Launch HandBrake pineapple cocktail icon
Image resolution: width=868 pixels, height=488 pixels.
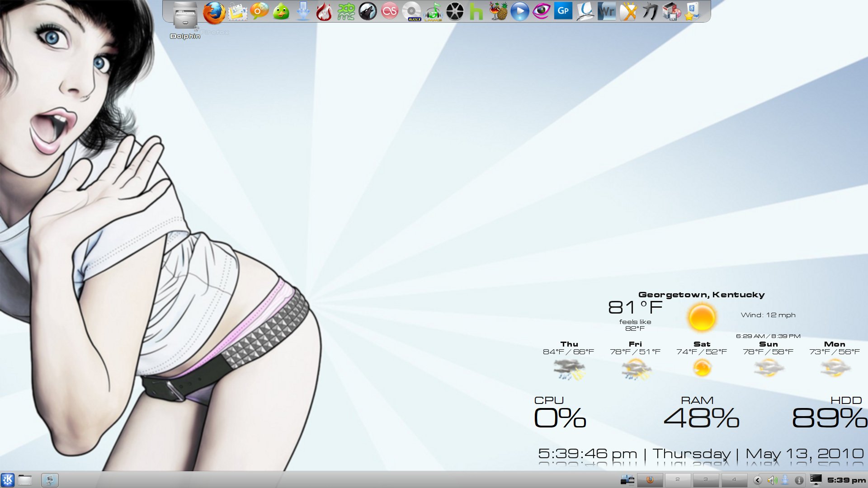click(498, 11)
